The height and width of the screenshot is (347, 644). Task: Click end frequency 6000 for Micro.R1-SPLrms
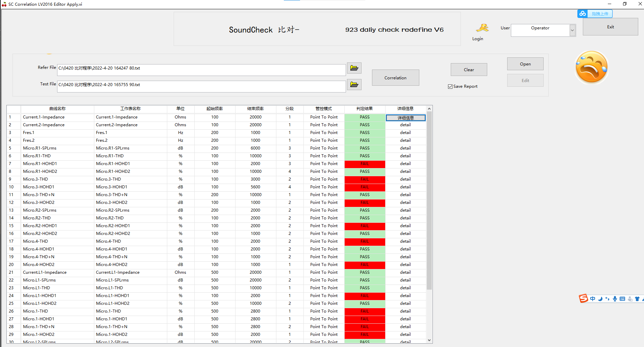pos(255,148)
